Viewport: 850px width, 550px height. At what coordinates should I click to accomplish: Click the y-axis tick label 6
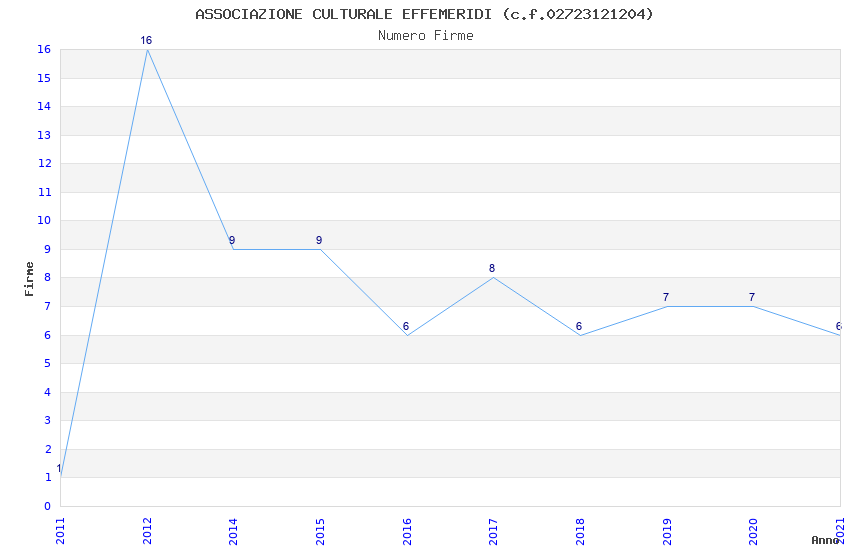pos(48,335)
